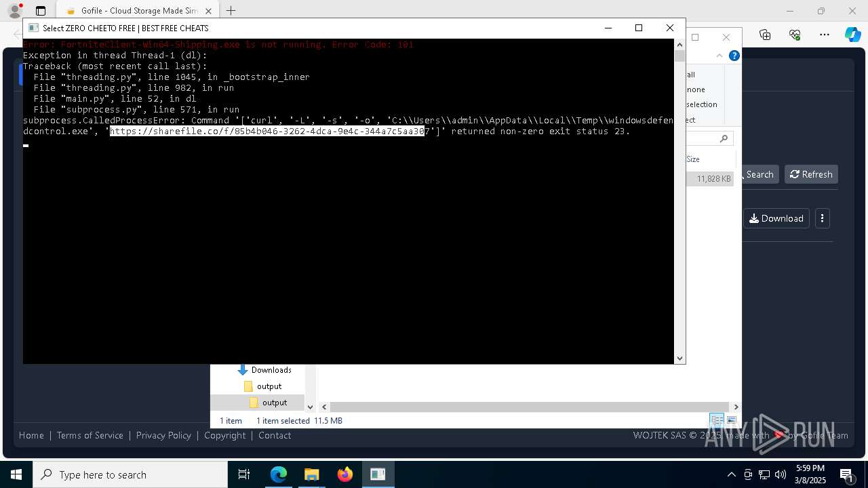Click navigation pane scroll down arrow
Viewport: 868px width, 488px height.
(310, 407)
